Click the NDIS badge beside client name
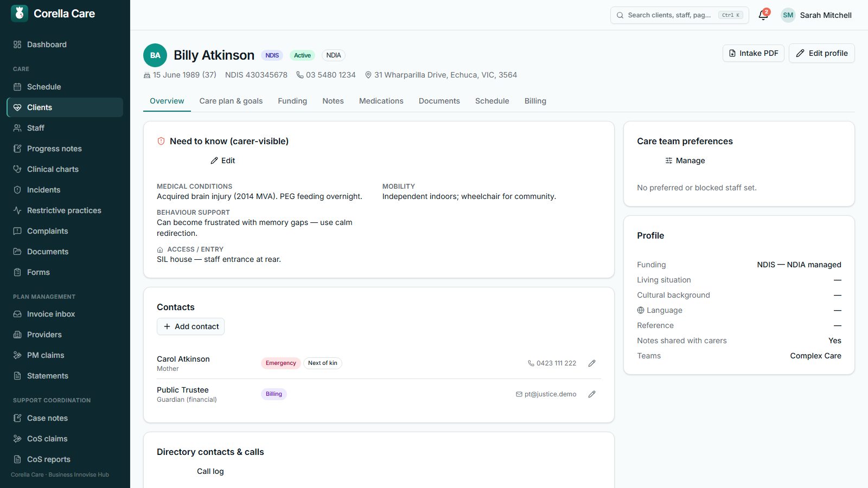 click(272, 55)
